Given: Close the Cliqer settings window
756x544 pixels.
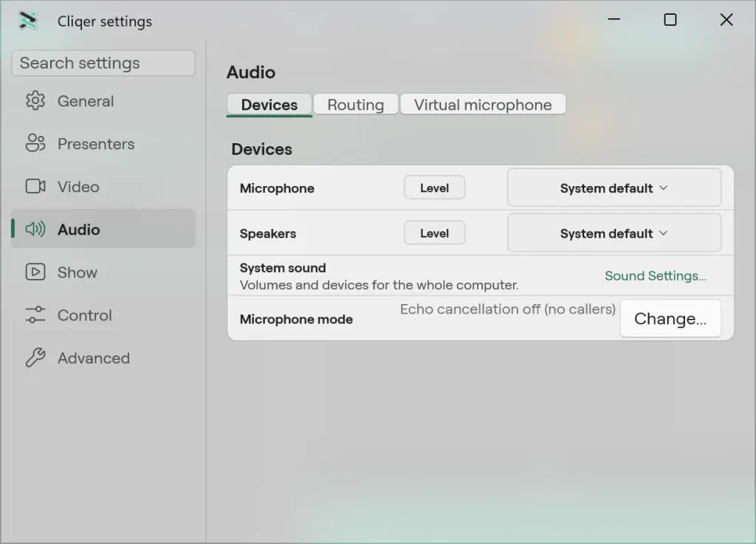Looking at the screenshot, I should click(x=726, y=20).
